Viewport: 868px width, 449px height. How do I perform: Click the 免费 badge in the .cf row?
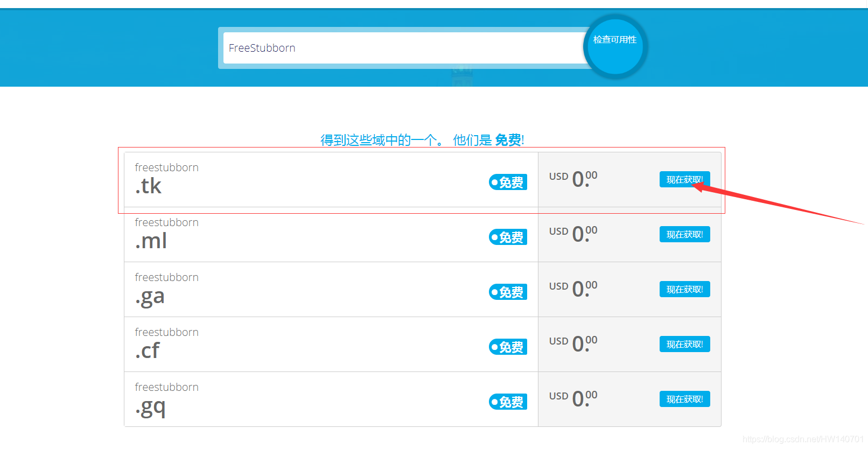(x=508, y=347)
